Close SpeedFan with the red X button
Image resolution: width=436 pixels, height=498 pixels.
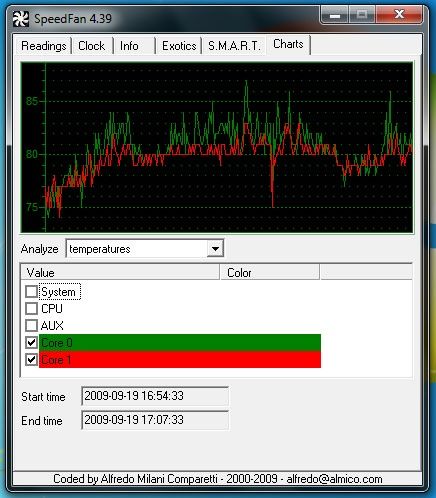click(399, 15)
